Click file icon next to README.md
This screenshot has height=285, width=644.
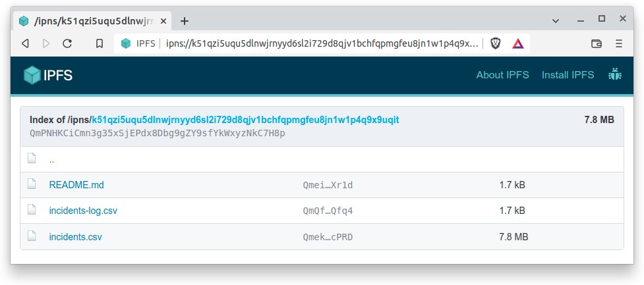point(32,184)
